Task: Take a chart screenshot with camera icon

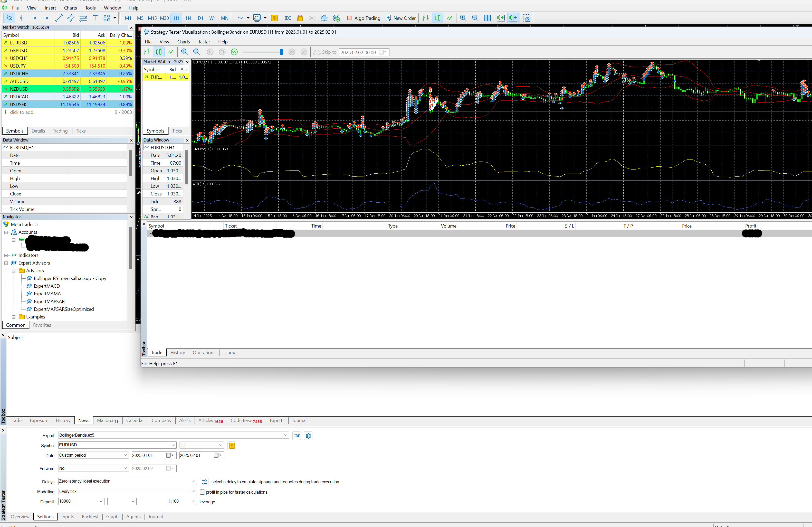Action: click(x=527, y=18)
